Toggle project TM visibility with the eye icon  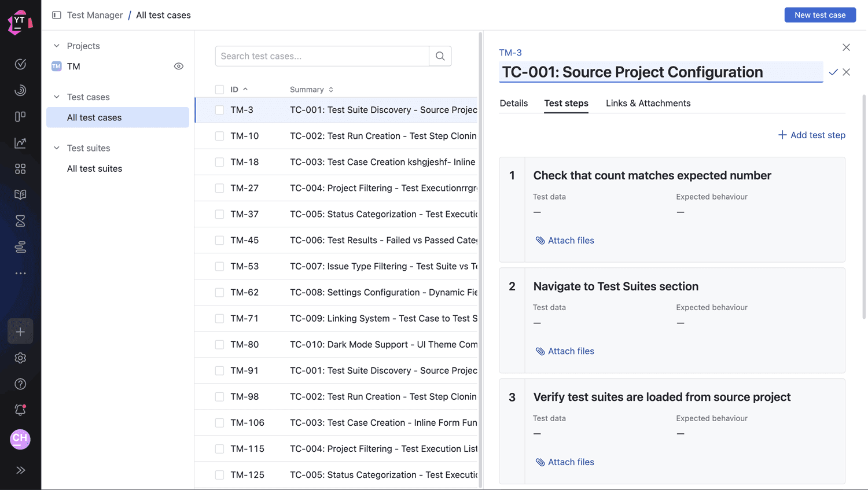179,66
